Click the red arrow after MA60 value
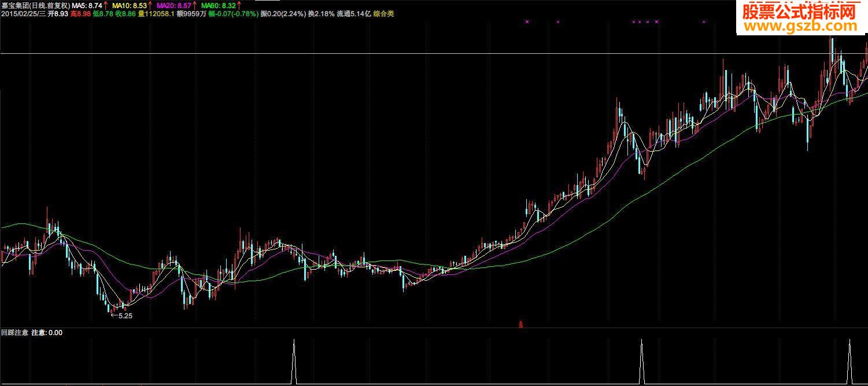 (x=239, y=5)
